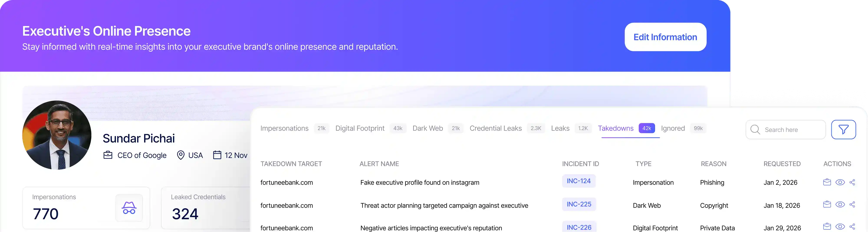868x232 pixels.
Task: Click the magnifier icon in the search bar
Action: [x=755, y=130]
